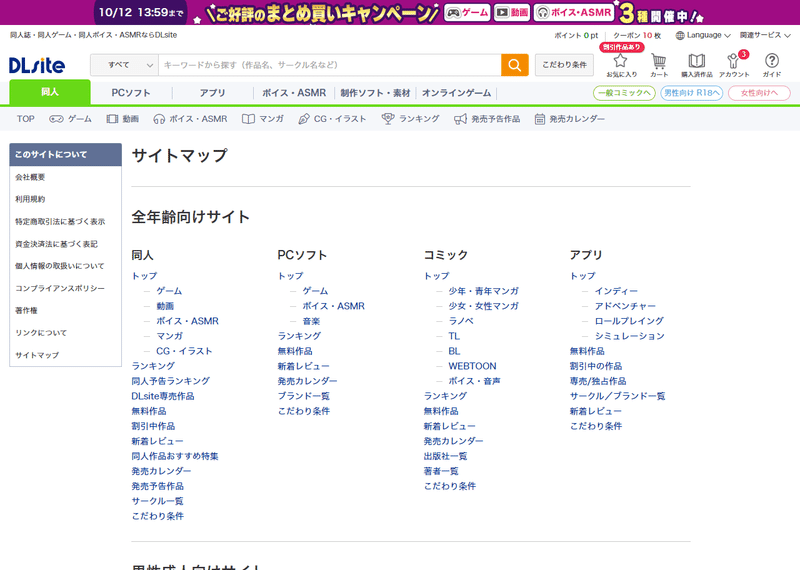Open マンガ link under 同人

[169, 336]
